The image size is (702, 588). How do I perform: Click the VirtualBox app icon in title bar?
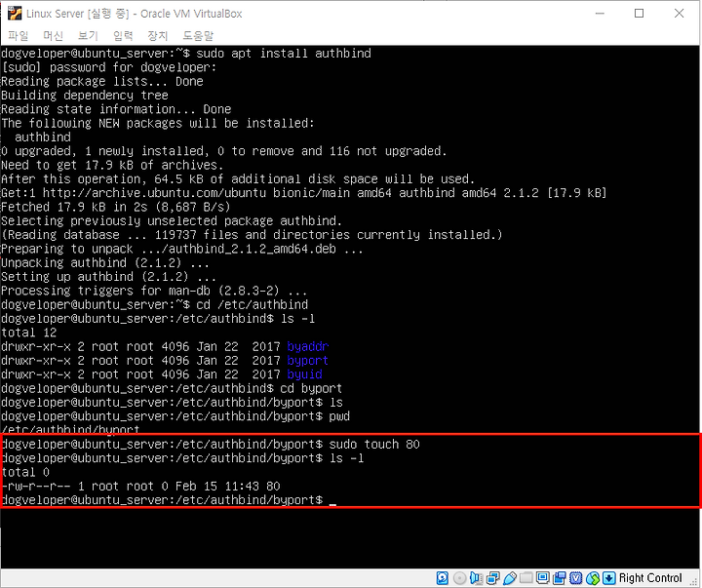[15, 14]
